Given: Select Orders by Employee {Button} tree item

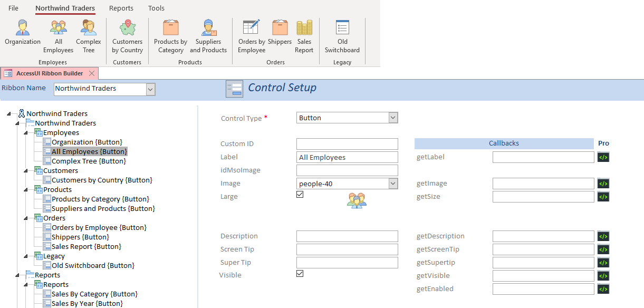Looking at the screenshot, I should click(99, 228).
